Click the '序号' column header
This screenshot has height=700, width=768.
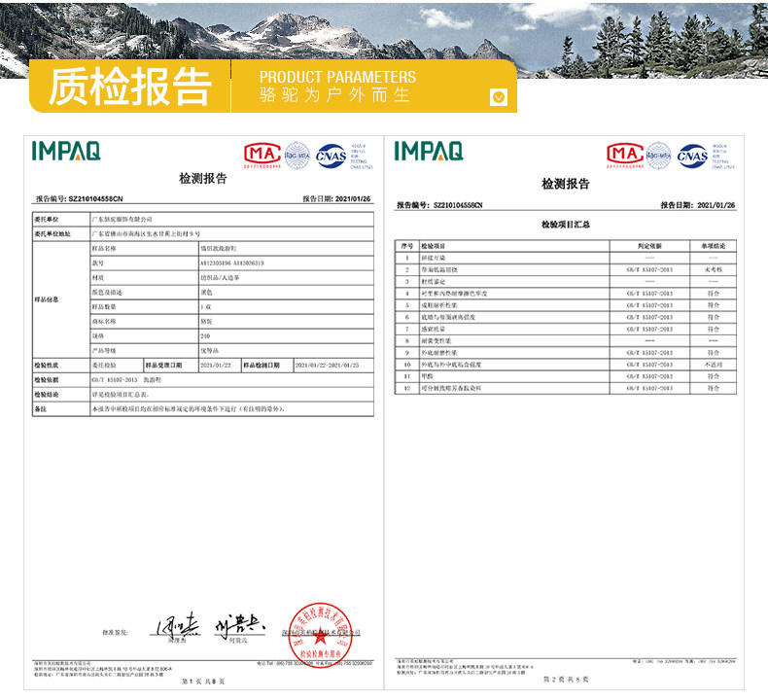click(x=407, y=246)
